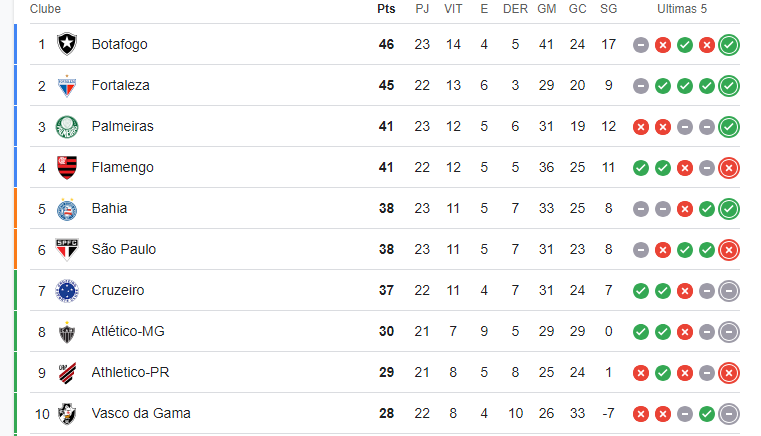
Task: Click the Ultimas 5 column header
Action: click(x=682, y=9)
